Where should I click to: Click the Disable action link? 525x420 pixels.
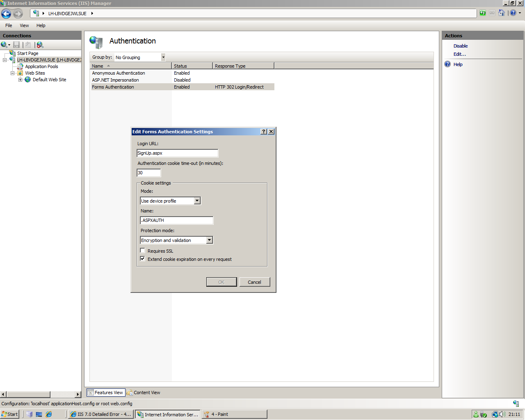(460, 46)
